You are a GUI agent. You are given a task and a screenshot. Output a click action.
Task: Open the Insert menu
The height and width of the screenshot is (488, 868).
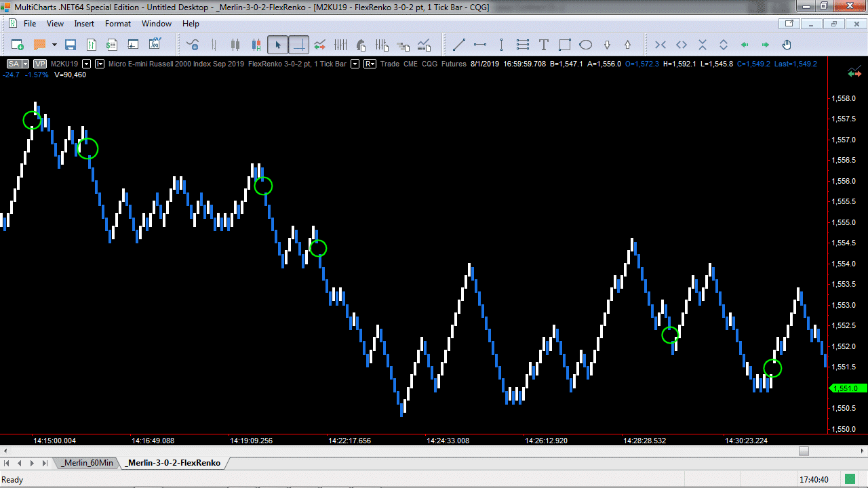84,24
